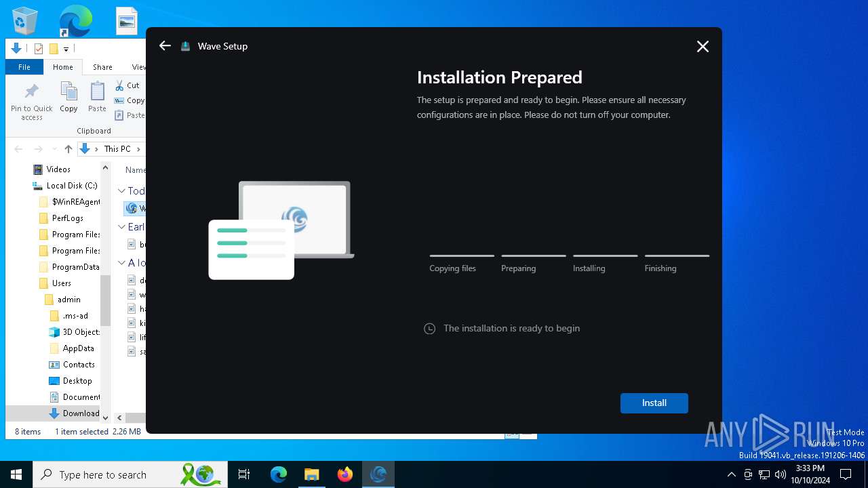Screen dimensions: 868x488
Task: Open the File menu in File Explorer
Action: pyautogui.click(x=24, y=67)
